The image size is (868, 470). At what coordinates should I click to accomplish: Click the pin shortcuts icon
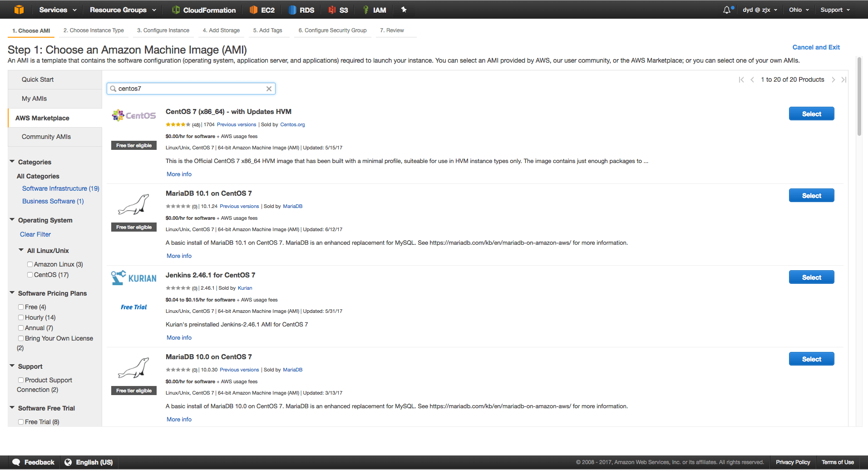[404, 10]
